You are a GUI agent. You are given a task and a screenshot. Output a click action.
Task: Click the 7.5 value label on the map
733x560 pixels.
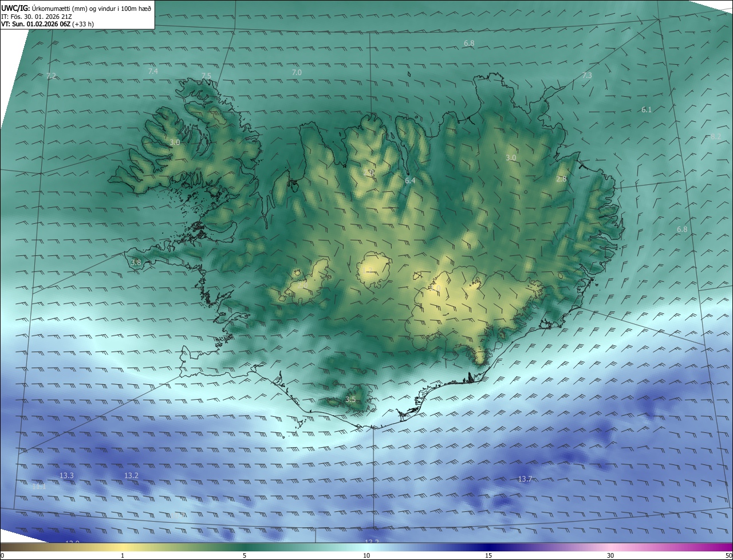206,76
